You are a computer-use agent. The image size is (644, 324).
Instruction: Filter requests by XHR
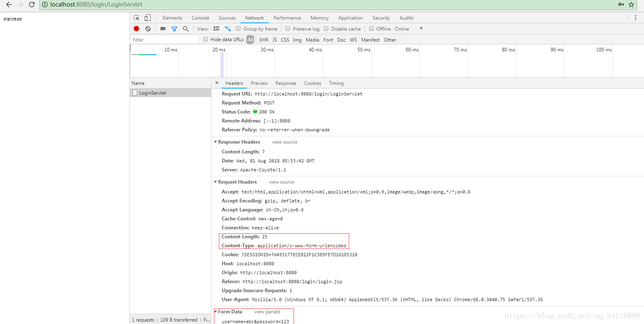click(264, 40)
